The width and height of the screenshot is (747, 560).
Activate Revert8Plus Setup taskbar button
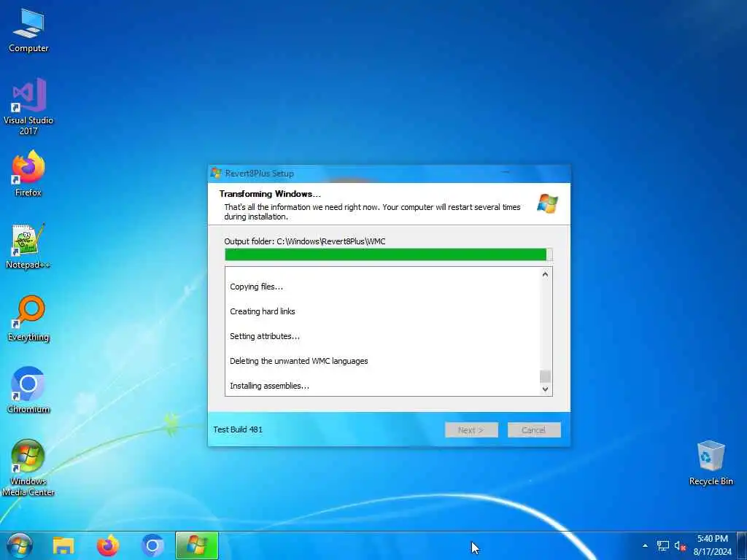(197, 545)
